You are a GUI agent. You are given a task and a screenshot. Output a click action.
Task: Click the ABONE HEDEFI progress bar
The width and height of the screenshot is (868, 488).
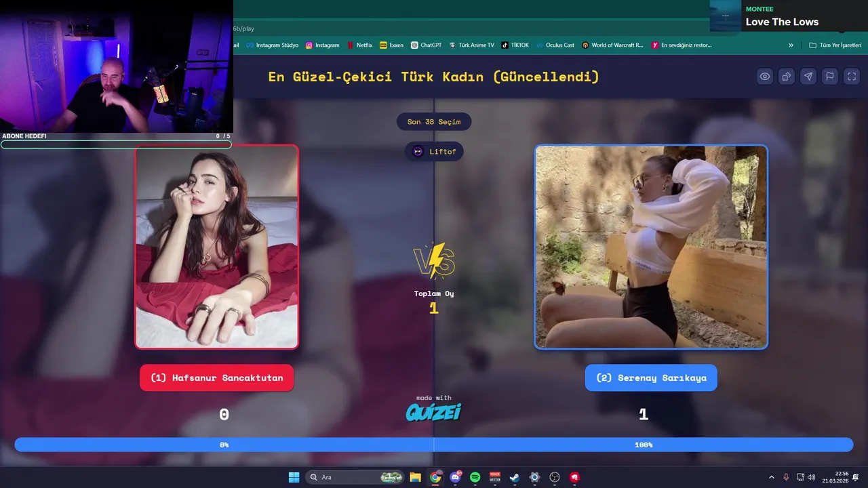click(116, 144)
